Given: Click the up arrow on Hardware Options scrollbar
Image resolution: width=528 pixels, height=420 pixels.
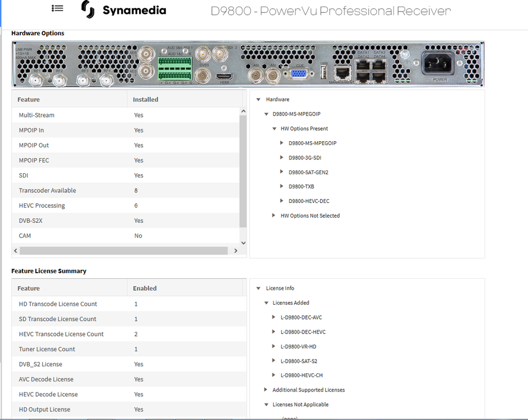Looking at the screenshot, I should [243, 110].
